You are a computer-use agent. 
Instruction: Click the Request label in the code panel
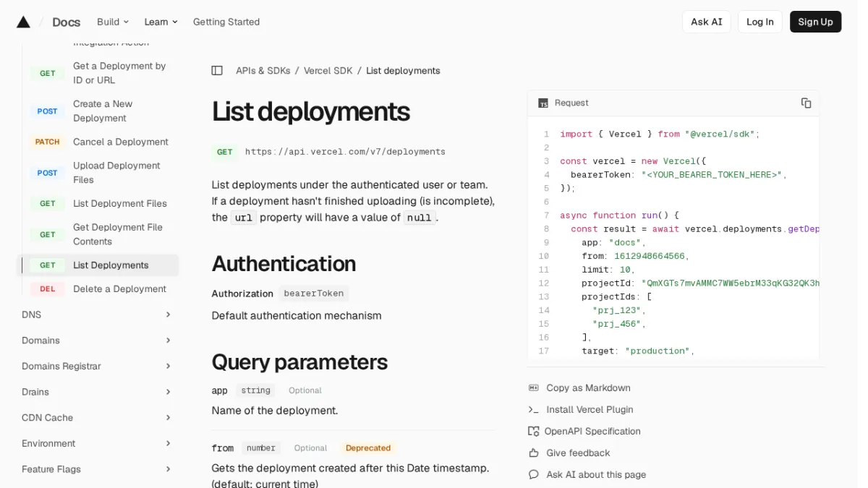point(571,103)
